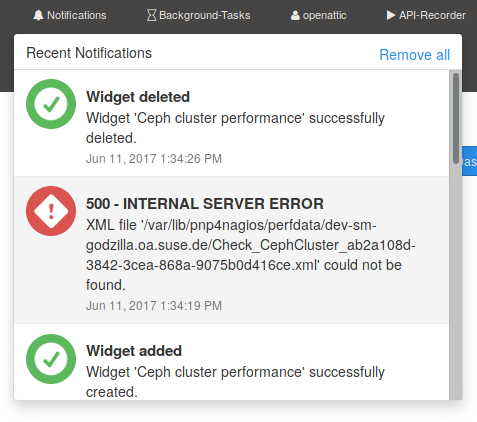Click the openattic user icon
Screen dimensions: 477x422
[x=295, y=15]
